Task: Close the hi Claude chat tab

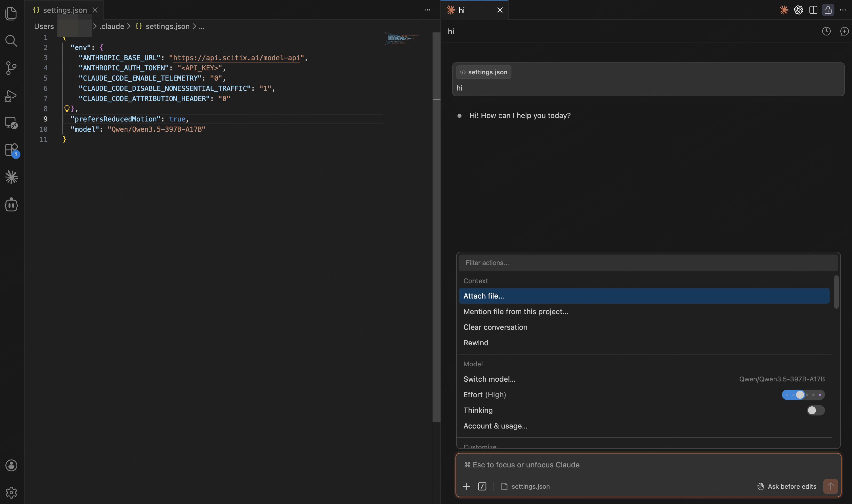Action: pos(500,10)
